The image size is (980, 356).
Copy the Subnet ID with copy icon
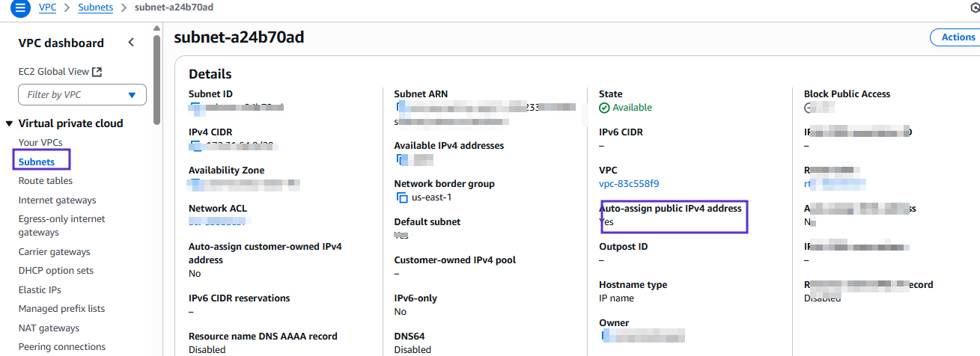pyautogui.click(x=194, y=108)
